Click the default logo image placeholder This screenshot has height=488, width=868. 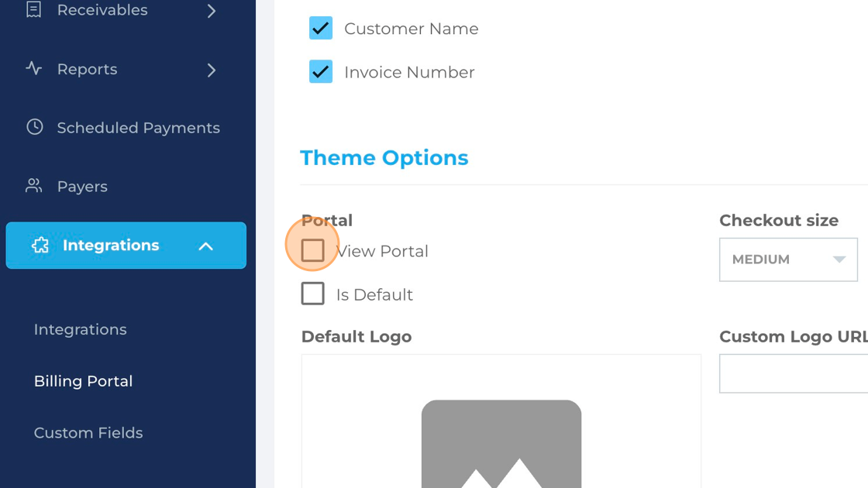click(x=501, y=444)
